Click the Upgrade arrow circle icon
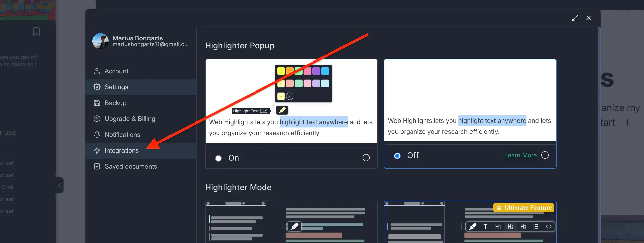644x243 pixels. click(97, 119)
